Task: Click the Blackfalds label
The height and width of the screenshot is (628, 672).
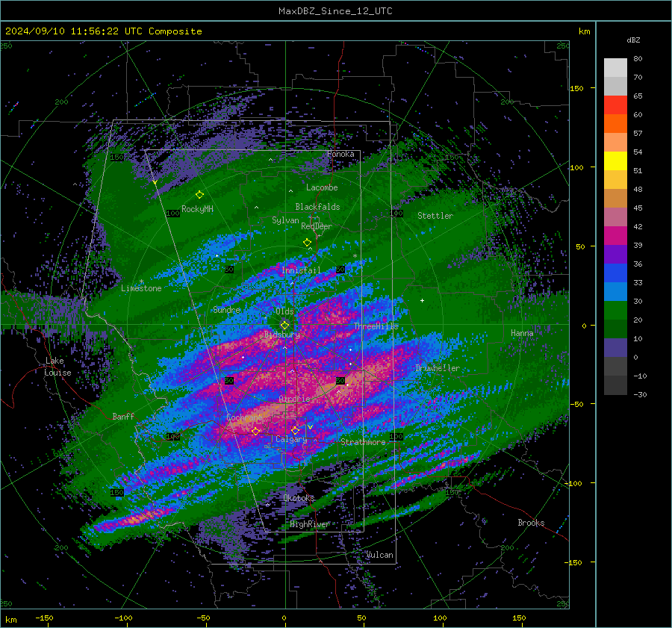Action: [x=317, y=207]
